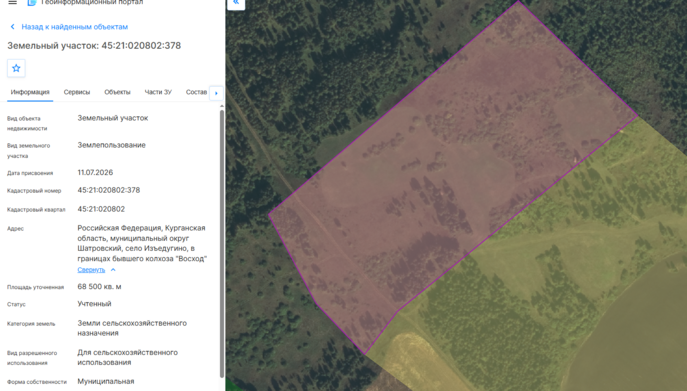Viewport: 687px width, 391px height.
Task: Collapse side panel with double-chevron button
Action: [236, 3]
